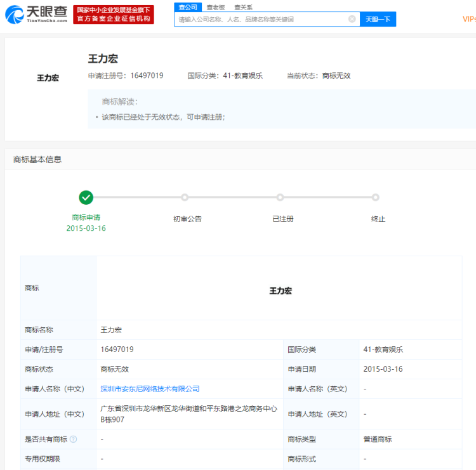Click the 商标基本信息 section header
The height and width of the screenshot is (470, 476).
click(37, 159)
